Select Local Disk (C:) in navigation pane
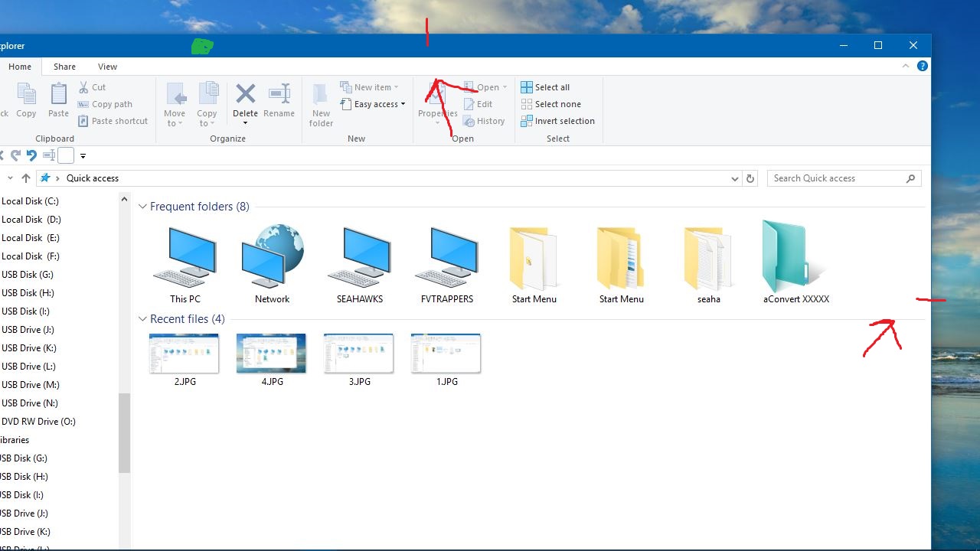980x551 pixels. coord(30,201)
